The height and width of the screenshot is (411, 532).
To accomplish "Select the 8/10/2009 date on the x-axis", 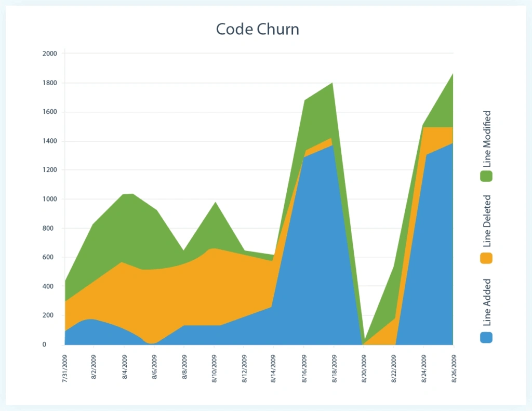I will [x=215, y=368].
